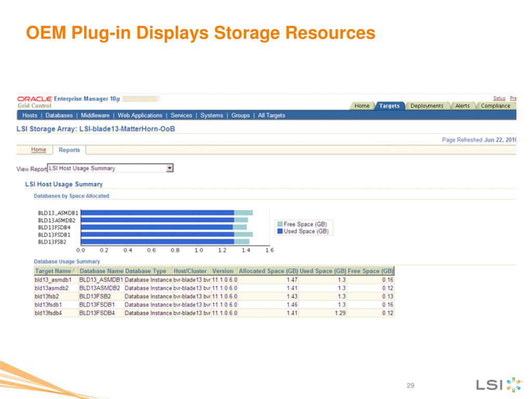Click the BLD13_ASMDB1 chart bar

coord(167,212)
